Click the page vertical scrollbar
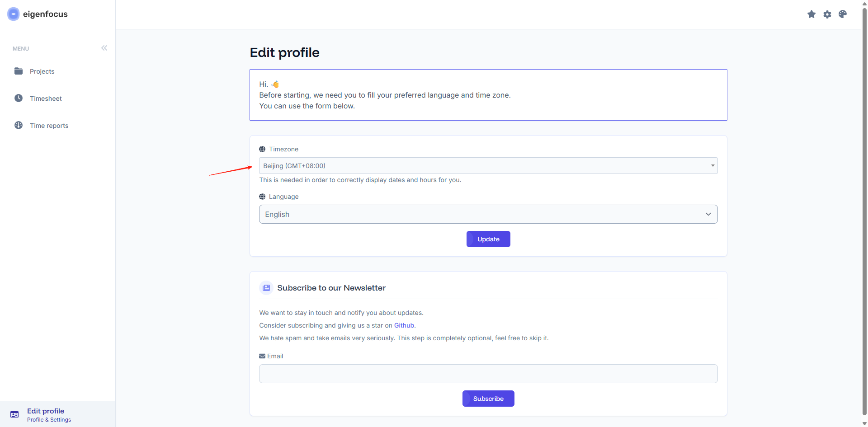The image size is (868, 427). pos(864,212)
